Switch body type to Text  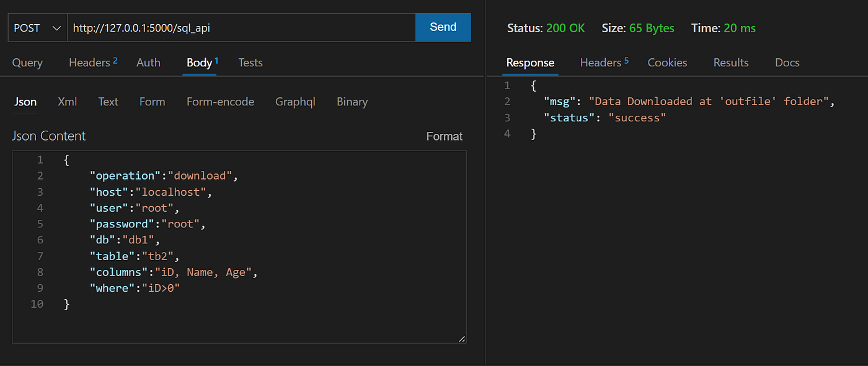108,102
